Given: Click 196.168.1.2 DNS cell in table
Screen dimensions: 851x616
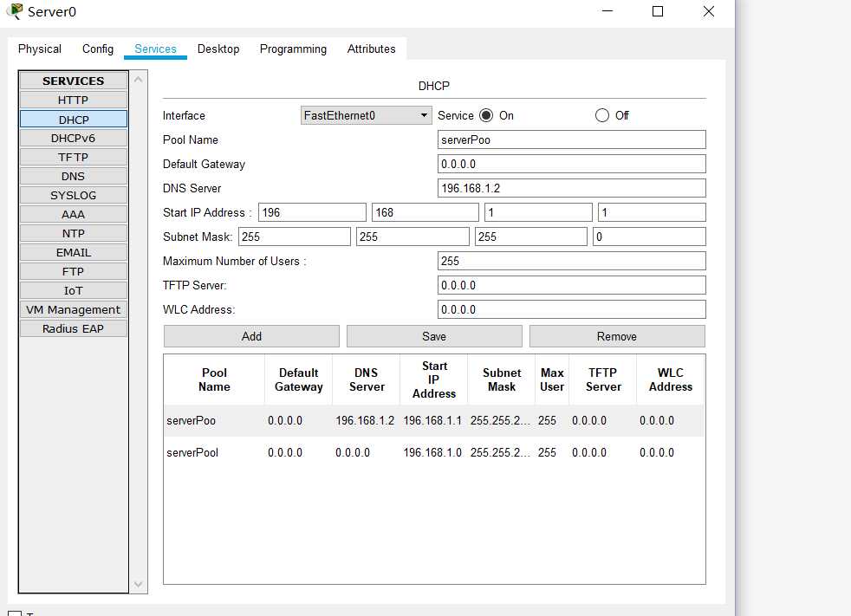Looking at the screenshot, I should pyautogui.click(x=365, y=420).
